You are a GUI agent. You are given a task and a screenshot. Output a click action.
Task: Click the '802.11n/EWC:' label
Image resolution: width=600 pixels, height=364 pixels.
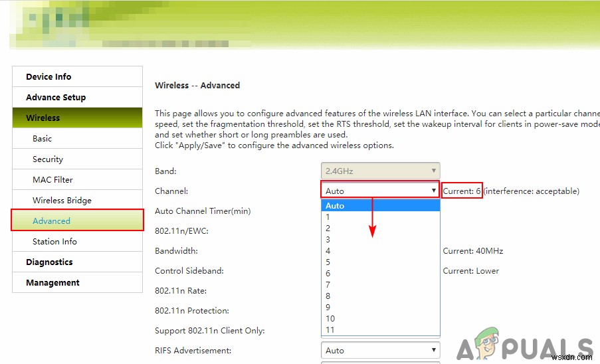[182, 231]
